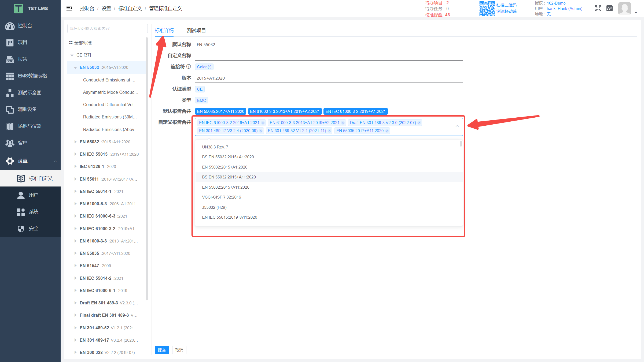Image resolution: width=644 pixels, height=362 pixels.
Task: Open the user avatar menu
Action: click(624, 8)
